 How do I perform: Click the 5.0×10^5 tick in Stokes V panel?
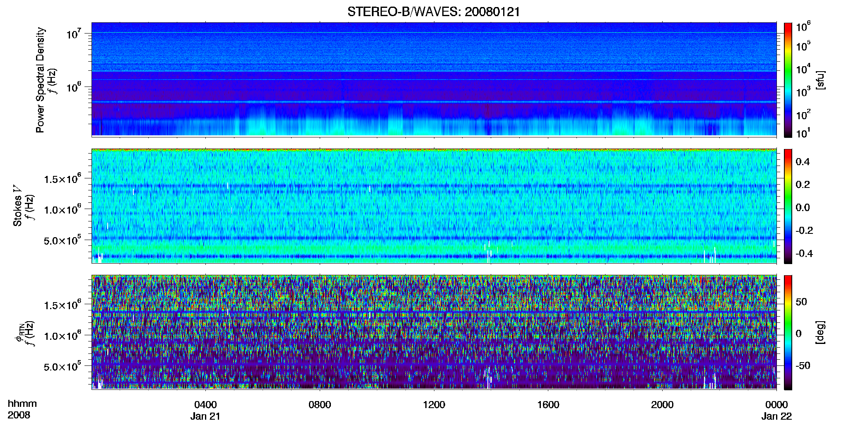62,240
